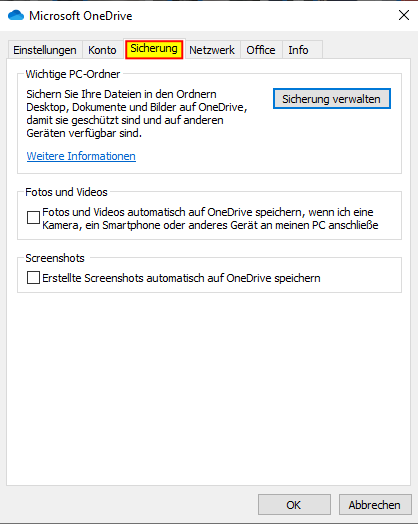Cancel the dialog with Abbrechen

click(x=375, y=505)
